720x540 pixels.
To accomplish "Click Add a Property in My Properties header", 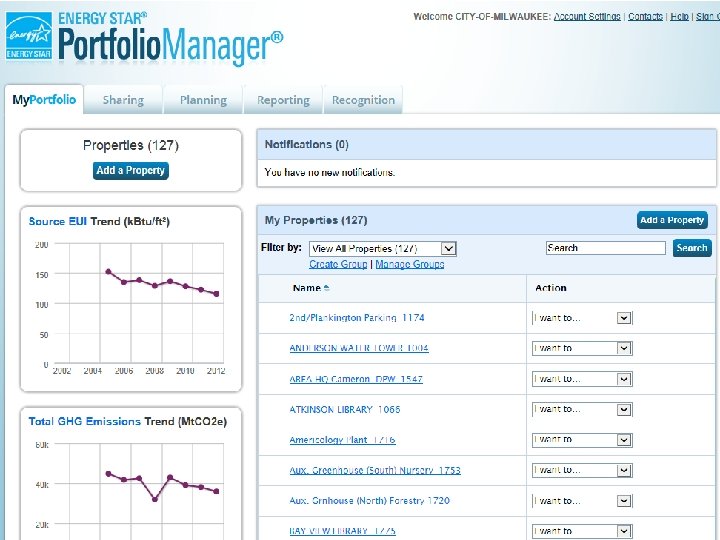I will coord(672,220).
